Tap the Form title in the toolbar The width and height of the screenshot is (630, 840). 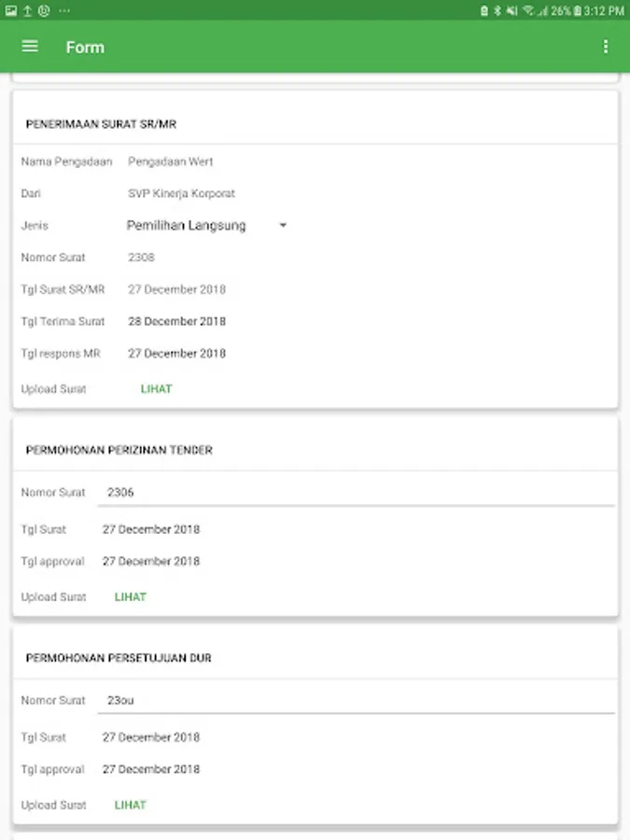coord(85,47)
